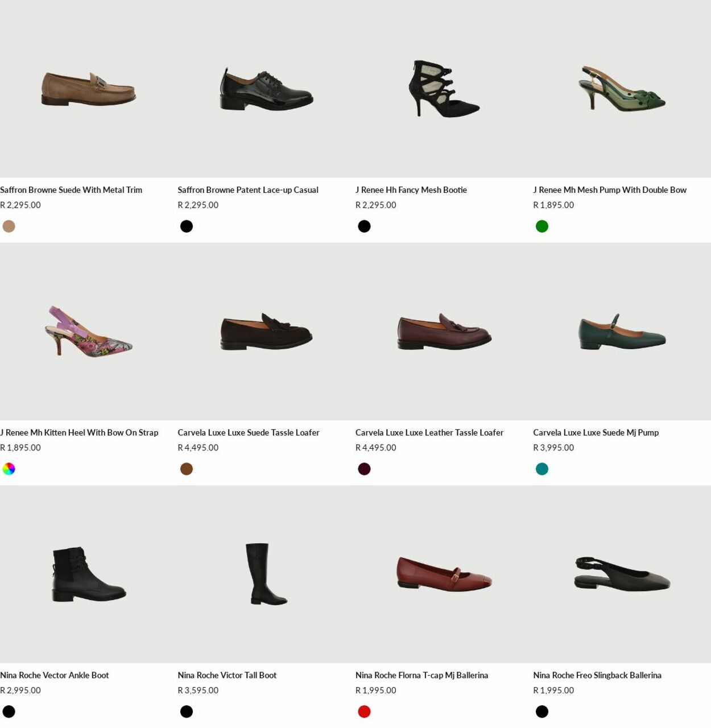
Task: Click R 1,895.00 price under Mesh Pump With Double Bow
Action: tap(553, 205)
